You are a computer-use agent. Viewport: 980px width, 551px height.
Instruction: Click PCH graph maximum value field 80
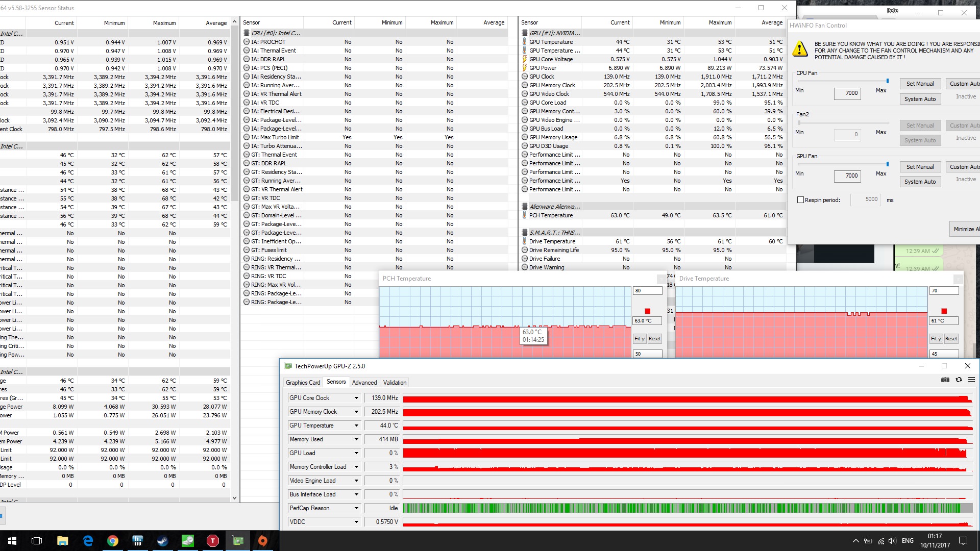pyautogui.click(x=647, y=291)
